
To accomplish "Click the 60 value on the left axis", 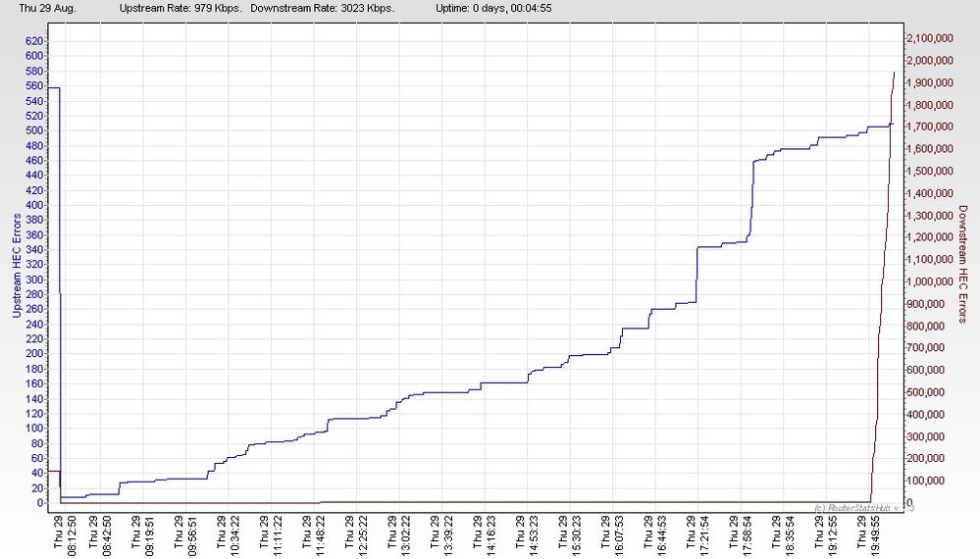I will pyautogui.click(x=37, y=458).
